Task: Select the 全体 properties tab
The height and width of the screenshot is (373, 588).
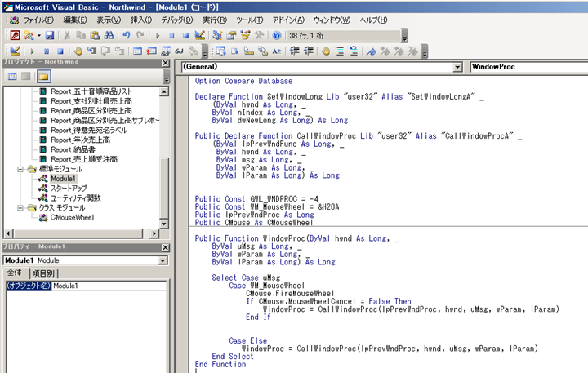Action: (15, 273)
